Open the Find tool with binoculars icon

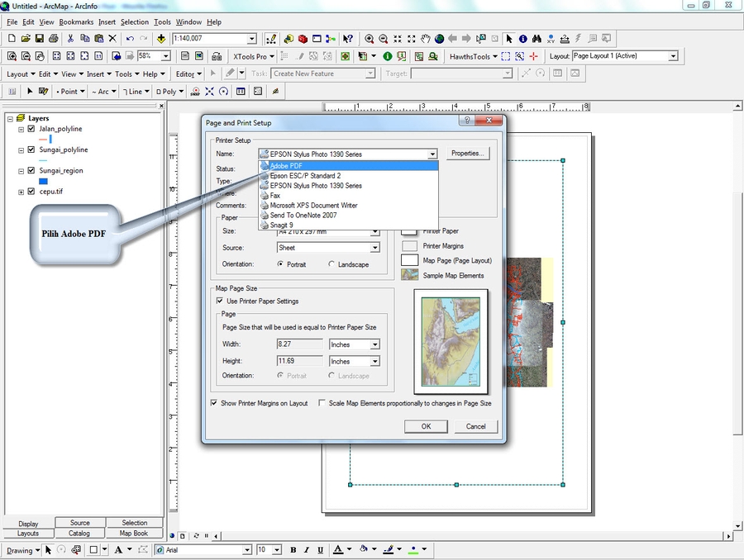coord(537,38)
